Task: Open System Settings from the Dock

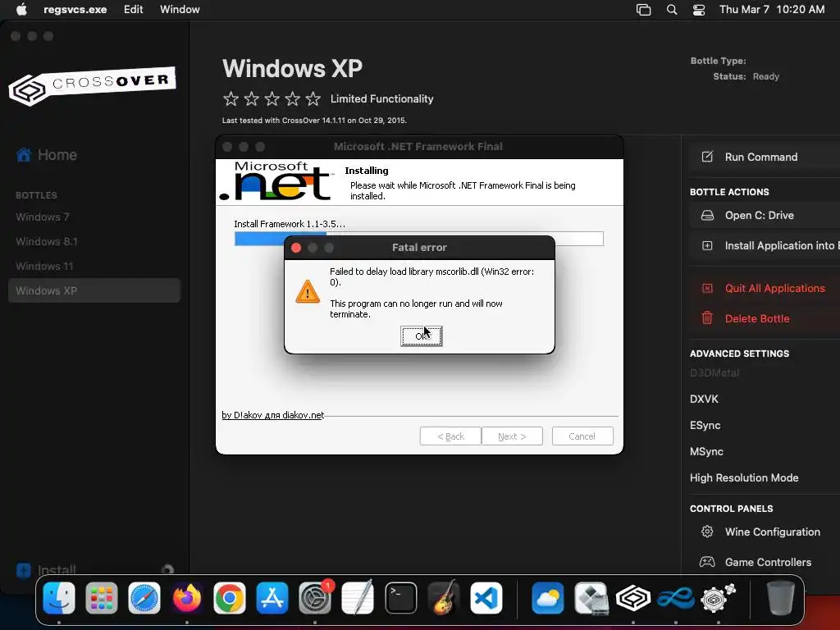Action: pyautogui.click(x=315, y=598)
